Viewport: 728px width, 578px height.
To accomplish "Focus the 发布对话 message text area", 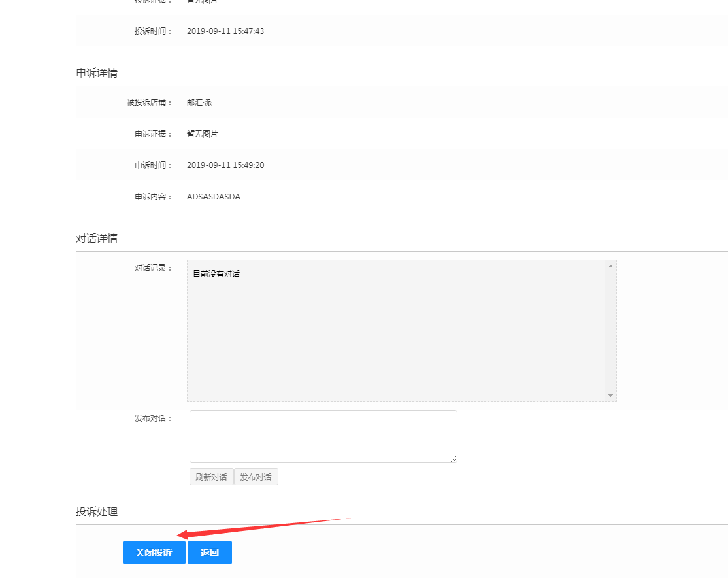I will click(x=323, y=436).
